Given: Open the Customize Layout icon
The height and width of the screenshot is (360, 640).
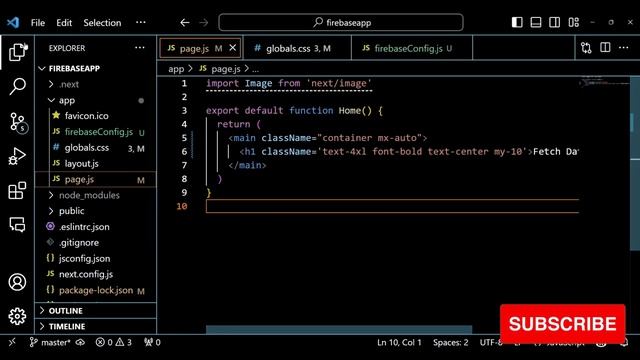Looking at the screenshot, I should tap(574, 22).
